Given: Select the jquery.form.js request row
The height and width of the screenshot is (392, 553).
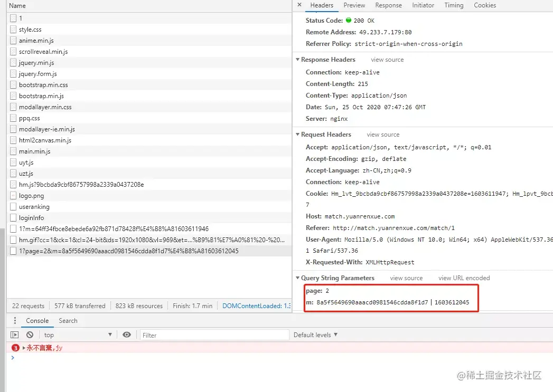Looking at the screenshot, I should 149,74.
